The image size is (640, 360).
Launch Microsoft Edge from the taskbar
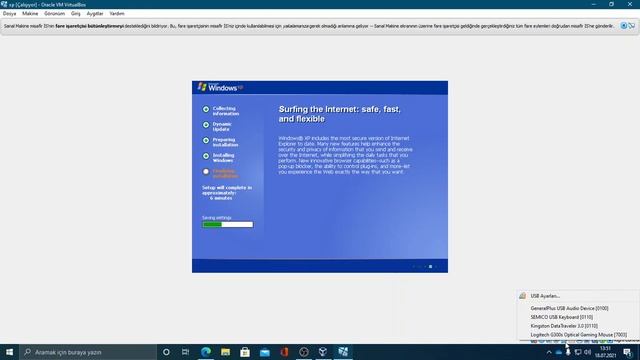206,352
